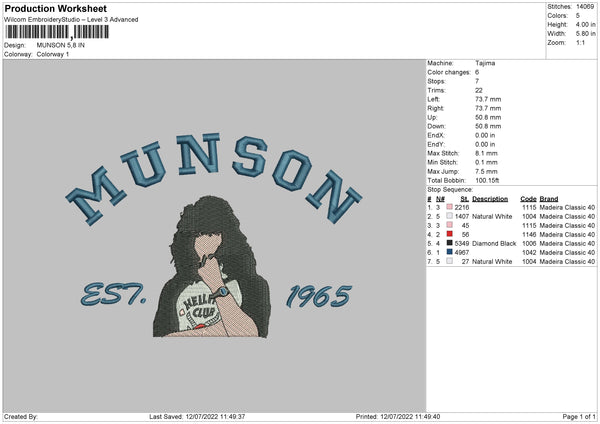Image resolution: width=600 pixels, height=424 pixels.
Task: Click the Zoom value '1:1'
Action: (580, 43)
